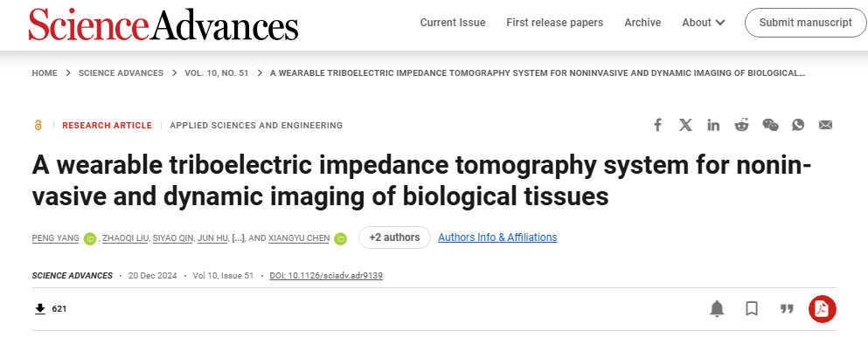Viewport: 868px width, 337px height.
Task: Open Authors Info & Affiliations link
Action: tap(497, 237)
